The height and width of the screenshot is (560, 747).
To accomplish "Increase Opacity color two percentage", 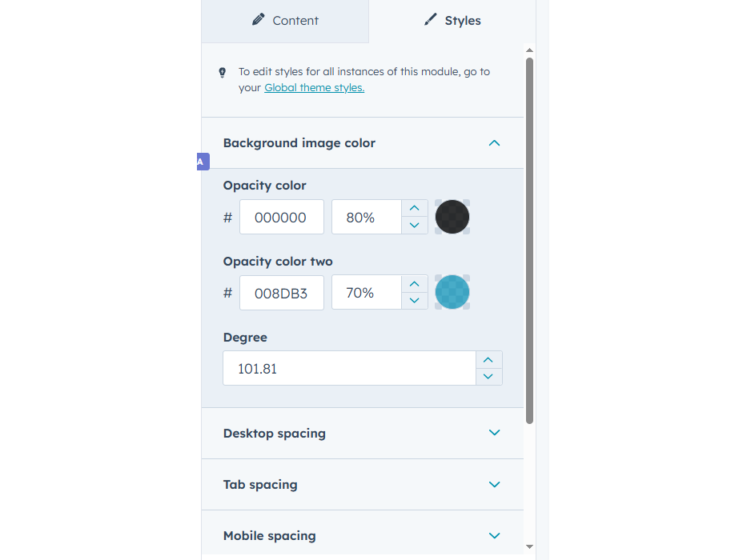I will click(414, 284).
